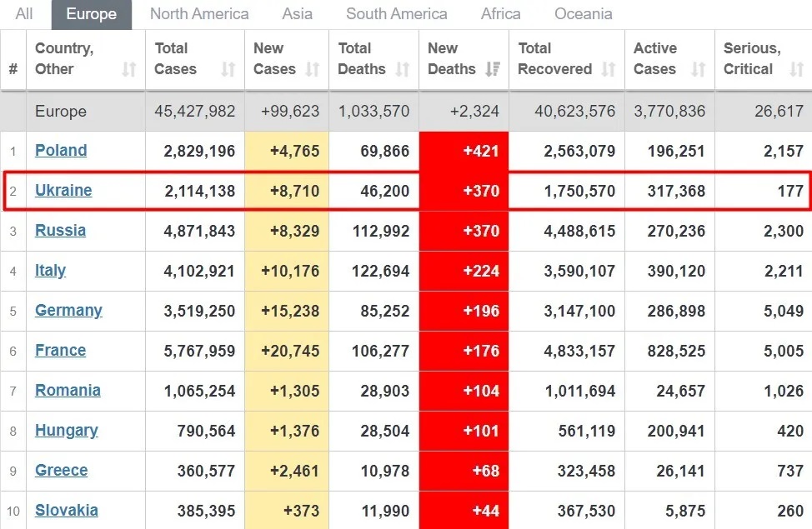Image resolution: width=812 pixels, height=529 pixels.
Task: Switch to South America tab
Action: 397,14
